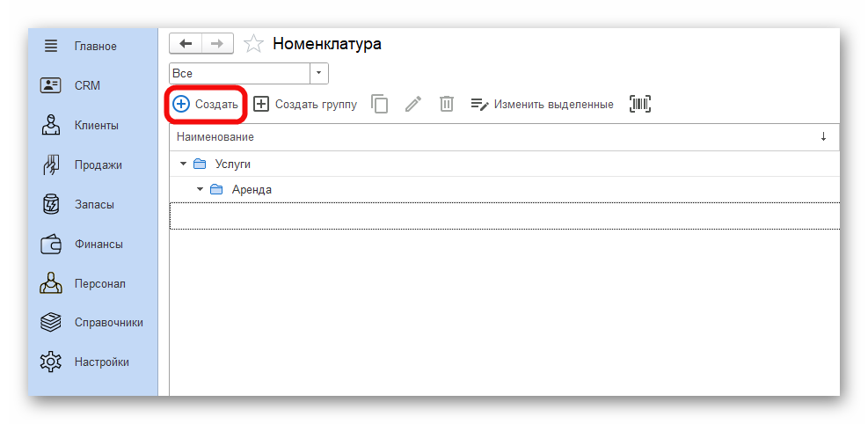Click the Продажи hand-with-card icon
This screenshot has width=868, height=424.
(51, 165)
